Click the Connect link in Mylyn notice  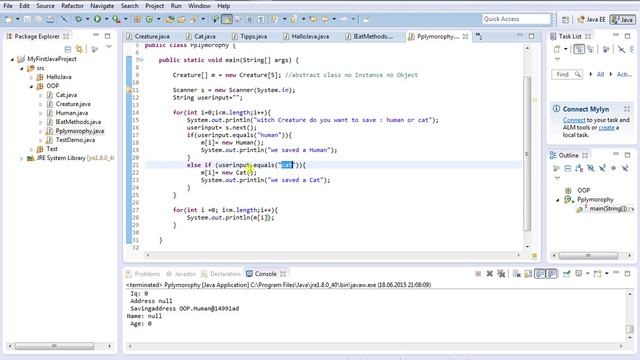coord(574,120)
